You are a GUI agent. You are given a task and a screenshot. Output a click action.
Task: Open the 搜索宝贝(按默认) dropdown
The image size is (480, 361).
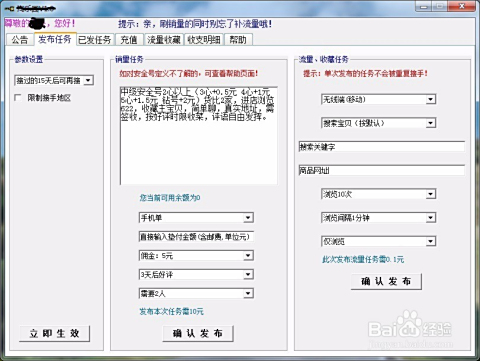(x=430, y=123)
